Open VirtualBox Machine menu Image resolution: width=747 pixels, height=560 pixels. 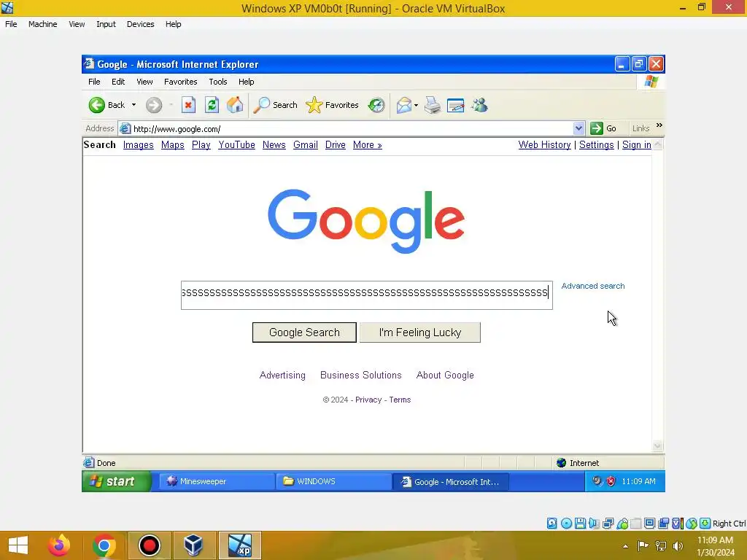(43, 24)
